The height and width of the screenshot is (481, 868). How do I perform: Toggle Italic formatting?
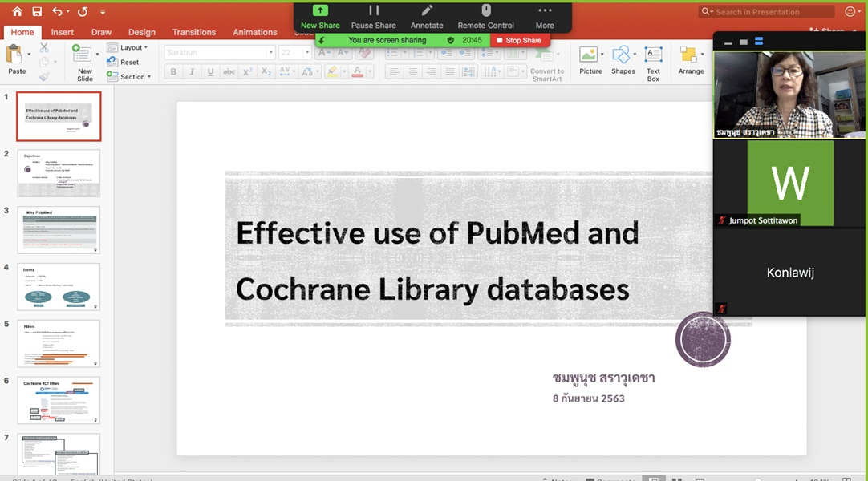(192, 71)
